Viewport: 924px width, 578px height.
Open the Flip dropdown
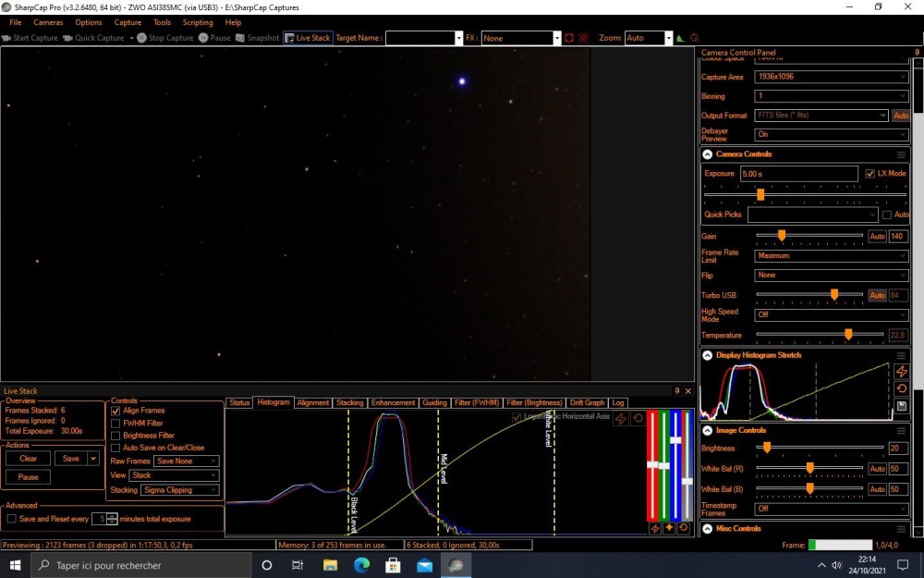(x=831, y=275)
